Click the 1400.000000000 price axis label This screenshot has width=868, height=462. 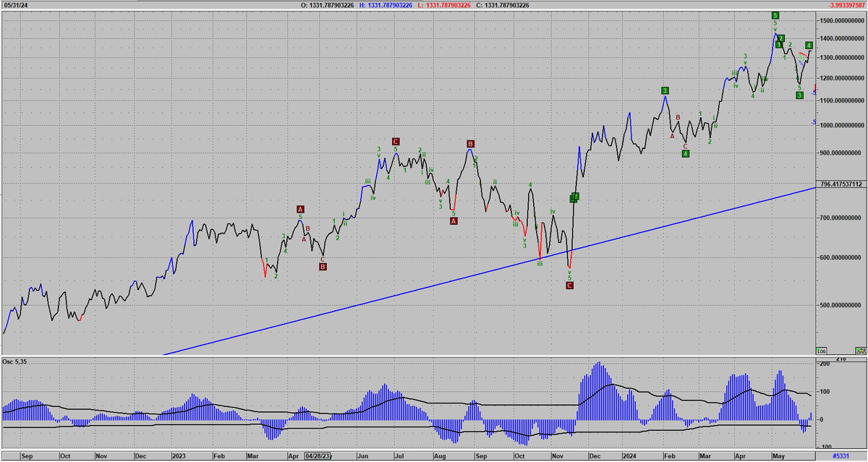(x=843, y=38)
